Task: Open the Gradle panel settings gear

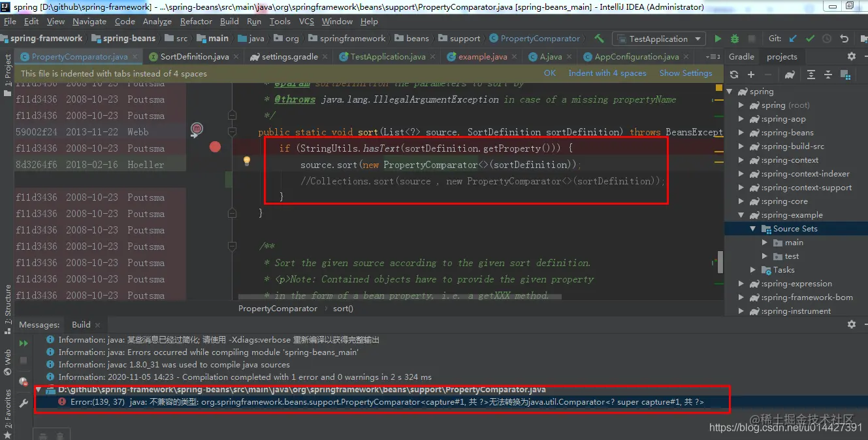Action: click(x=851, y=57)
